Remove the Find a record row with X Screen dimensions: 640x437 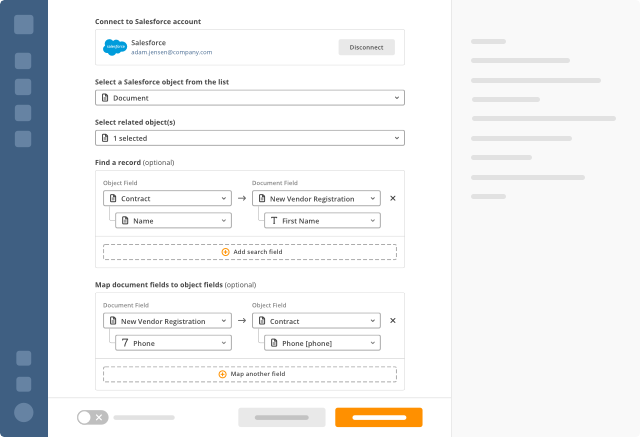[393, 198]
